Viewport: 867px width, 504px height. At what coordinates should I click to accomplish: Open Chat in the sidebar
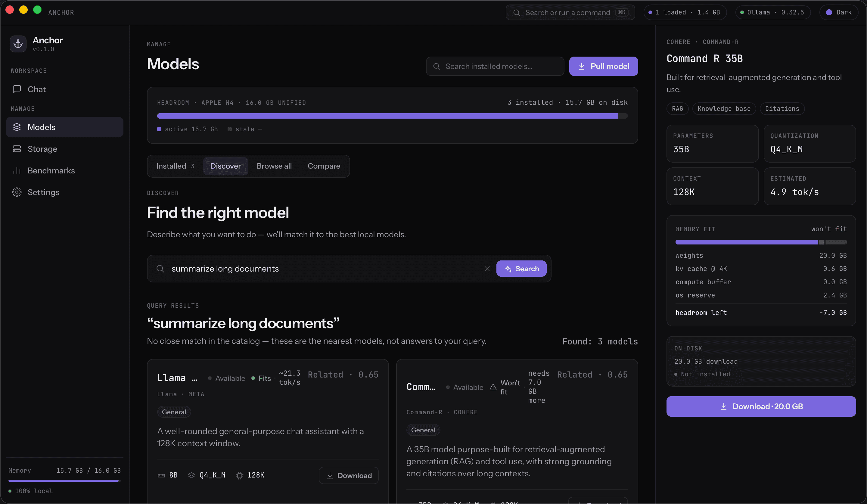65,89
